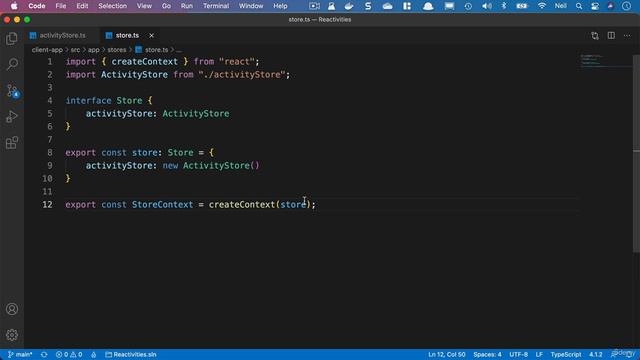The image size is (640, 360).
Task: Click the Wi-Fi icon in the menu bar
Action: [542, 6]
